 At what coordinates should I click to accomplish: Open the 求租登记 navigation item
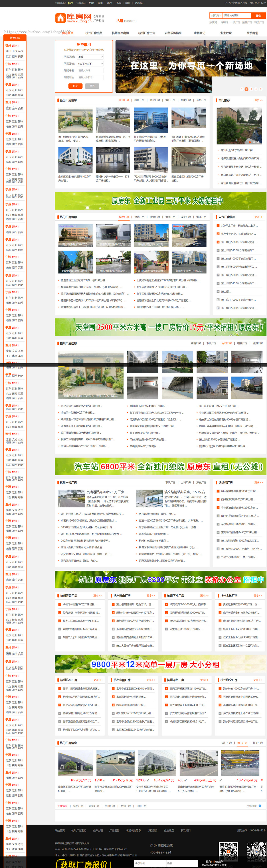click(200, 33)
